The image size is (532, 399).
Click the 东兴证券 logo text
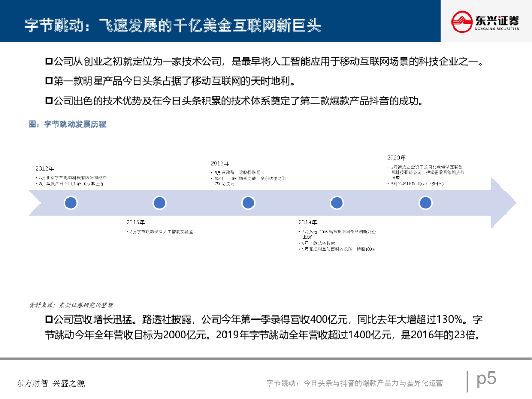coord(497,21)
